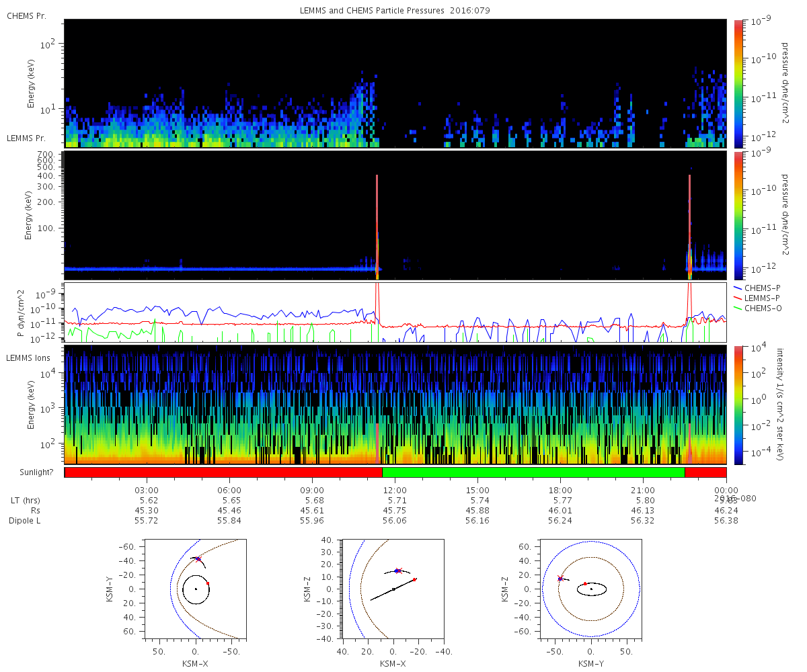Click the 12:00 time axis label
Viewport: 807px width, 672px height.
[x=395, y=491]
